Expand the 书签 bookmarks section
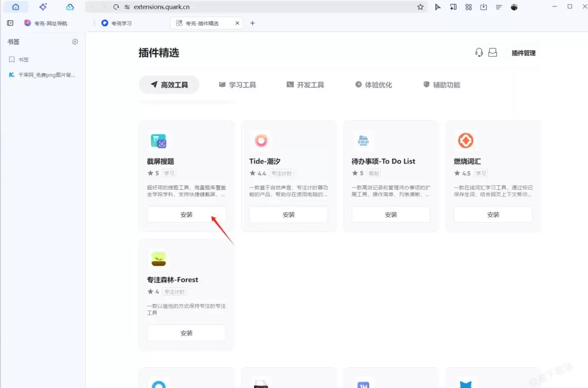Screen dimensions: 588x388 14,42
